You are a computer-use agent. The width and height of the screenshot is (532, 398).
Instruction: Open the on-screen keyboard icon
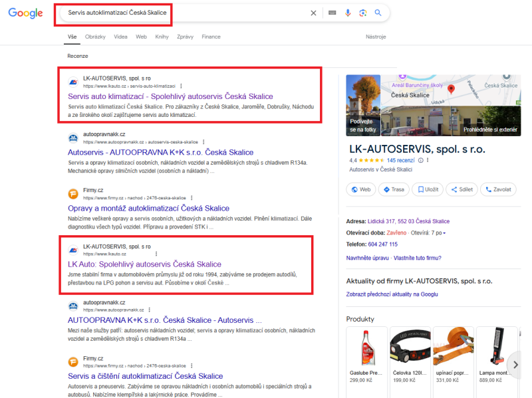pos(332,13)
